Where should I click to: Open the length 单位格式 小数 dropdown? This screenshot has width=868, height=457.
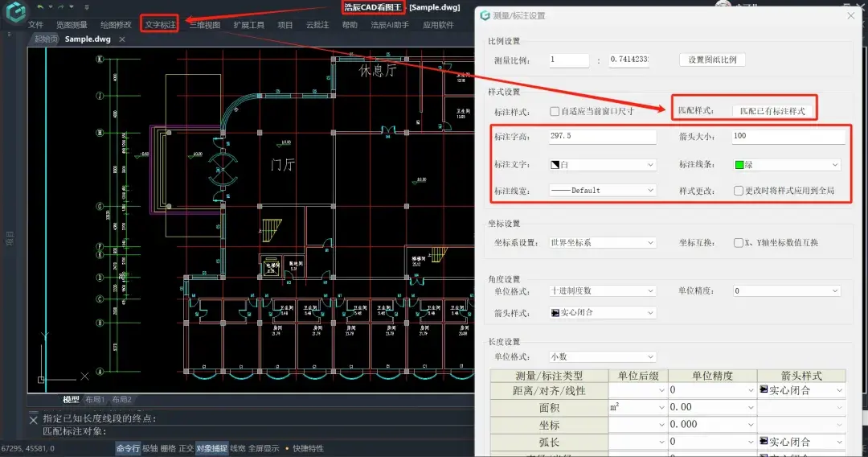click(602, 356)
